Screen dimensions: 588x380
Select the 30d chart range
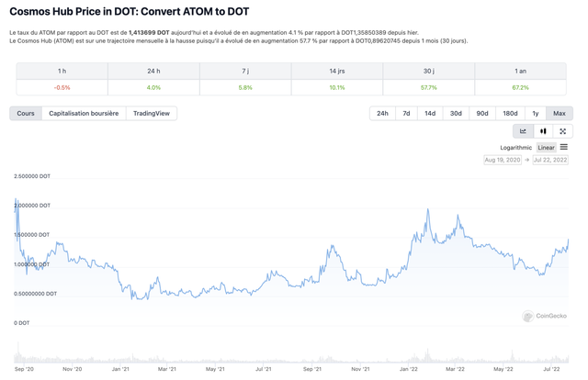[456, 113]
